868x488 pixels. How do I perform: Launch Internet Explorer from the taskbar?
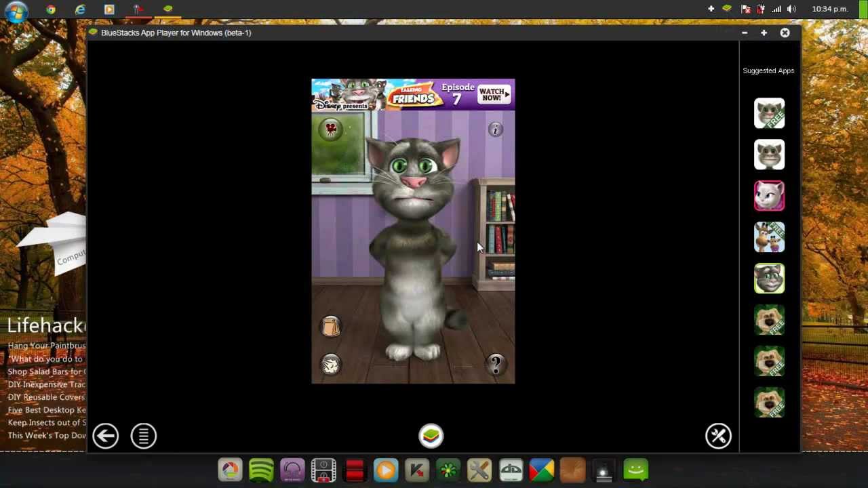pyautogui.click(x=80, y=9)
